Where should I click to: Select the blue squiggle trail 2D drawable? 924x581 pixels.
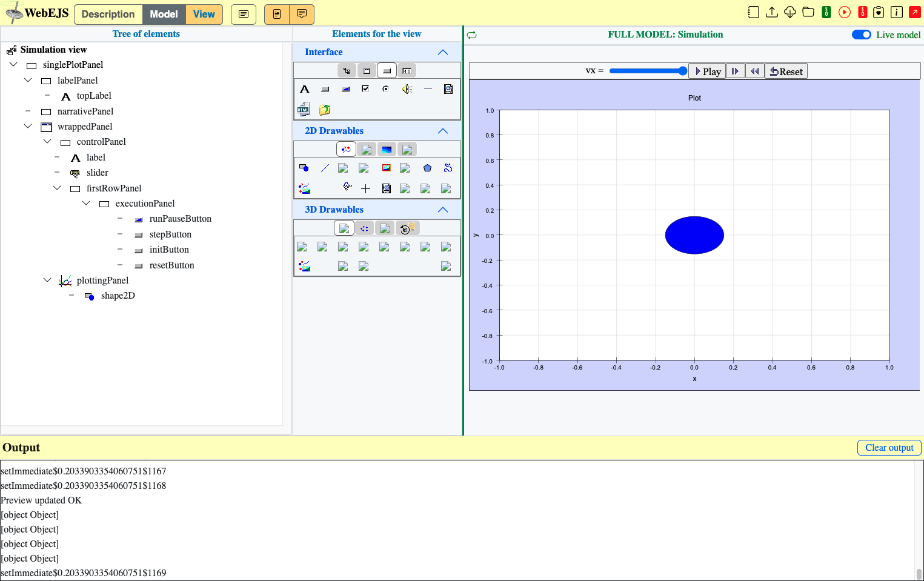coord(448,168)
